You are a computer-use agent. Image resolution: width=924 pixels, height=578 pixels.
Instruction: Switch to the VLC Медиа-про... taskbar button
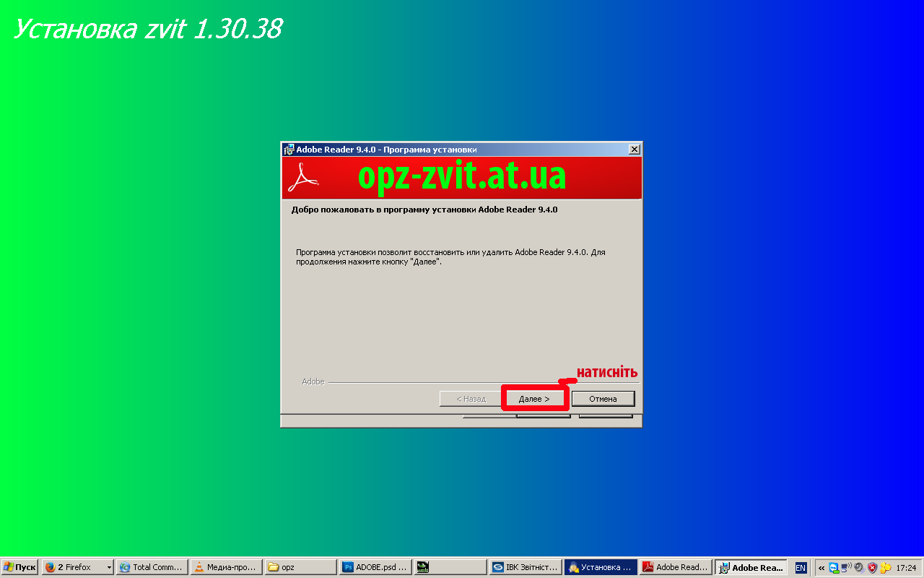tap(226, 567)
